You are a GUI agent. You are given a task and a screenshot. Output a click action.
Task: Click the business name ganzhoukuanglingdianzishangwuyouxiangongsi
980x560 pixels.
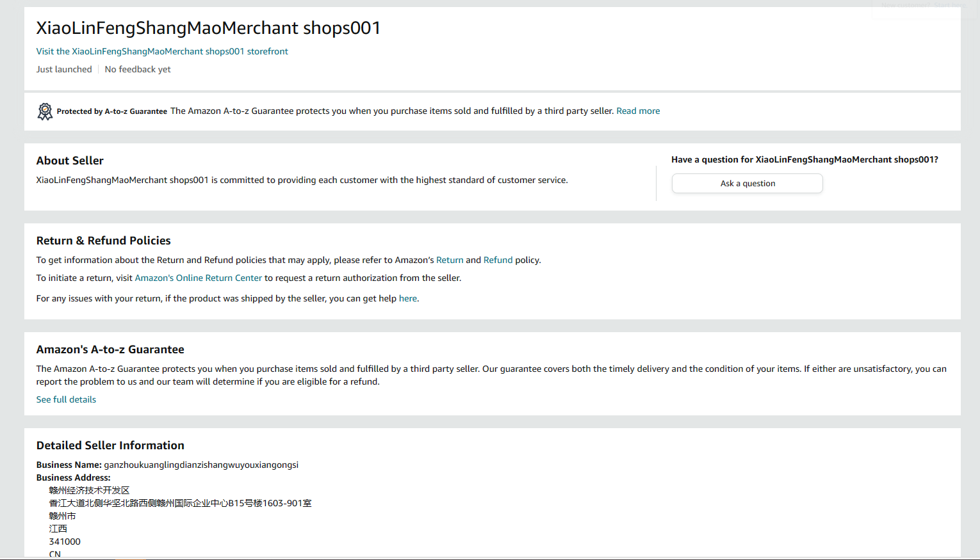point(201,465)
